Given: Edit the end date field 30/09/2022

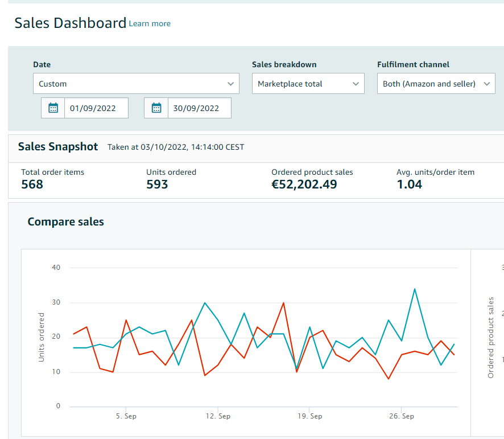Looking at the screenshot, I should coord(199,108).
